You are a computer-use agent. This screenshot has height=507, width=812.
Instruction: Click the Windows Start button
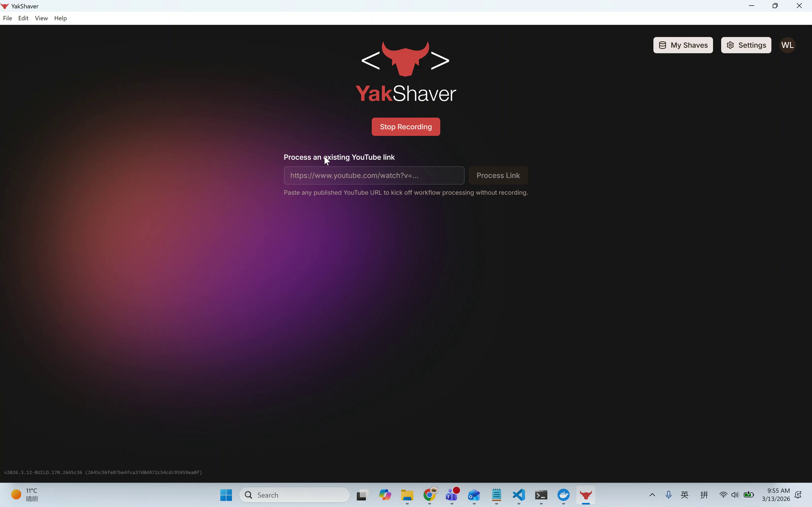point(226,495)
